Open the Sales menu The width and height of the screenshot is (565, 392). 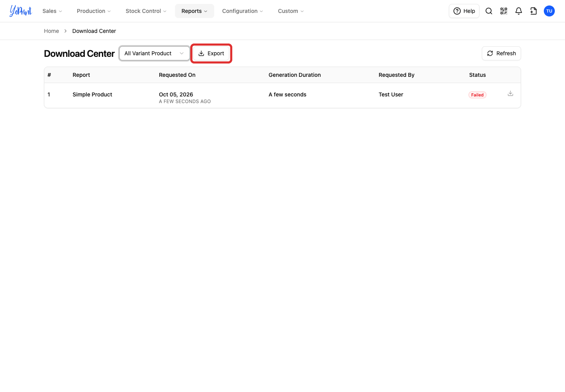[52, 11]
